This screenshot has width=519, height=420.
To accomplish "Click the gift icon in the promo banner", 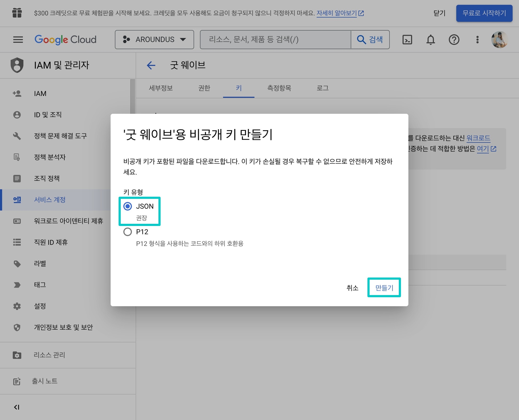I will click(17, 13).
